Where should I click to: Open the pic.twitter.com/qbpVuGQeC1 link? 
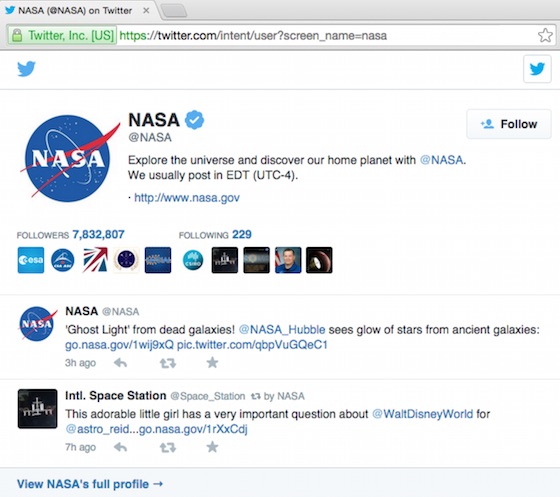point(252,345)
